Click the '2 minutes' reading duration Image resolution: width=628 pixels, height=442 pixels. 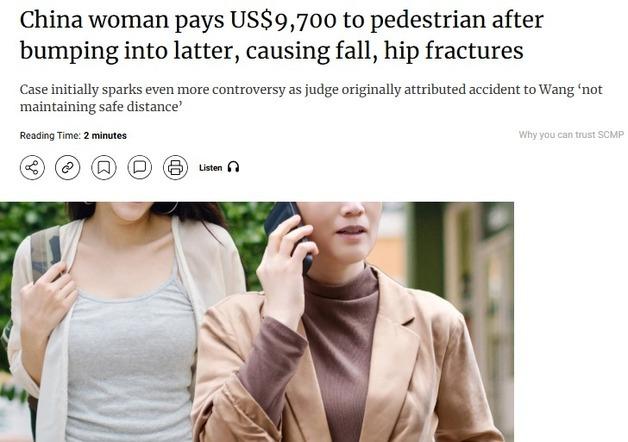(x=105, y=136)
